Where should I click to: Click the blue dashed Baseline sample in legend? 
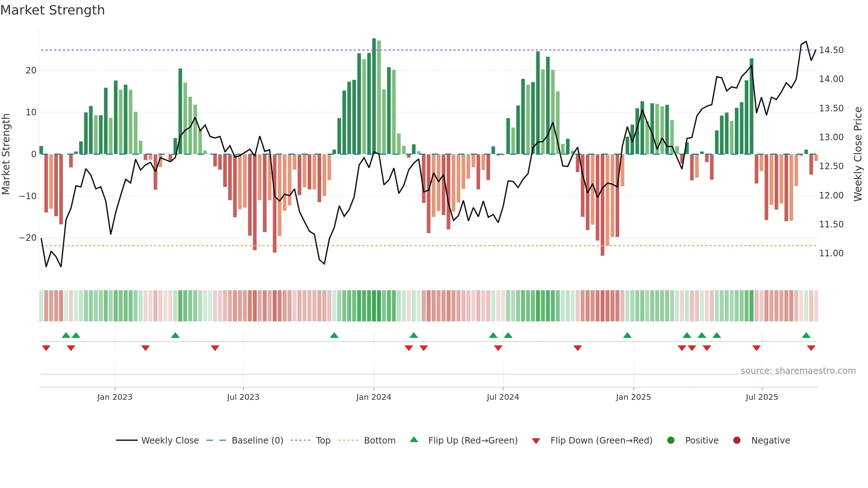(216, 440)
